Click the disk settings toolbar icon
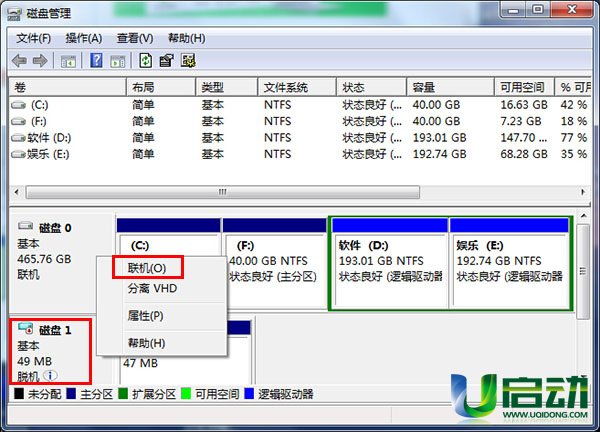This screenshot has width=600, height=432. pyautogui.click(x=188, y=60)
